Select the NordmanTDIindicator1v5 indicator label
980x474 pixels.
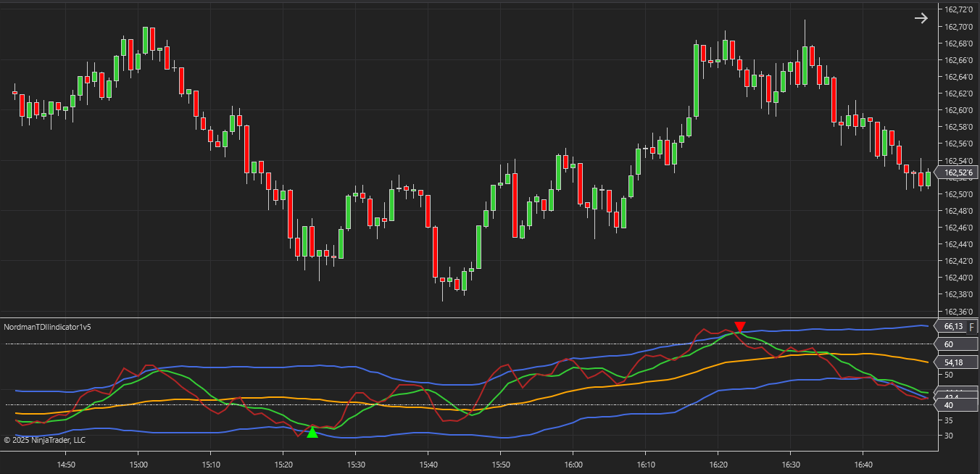pos(47,327)
